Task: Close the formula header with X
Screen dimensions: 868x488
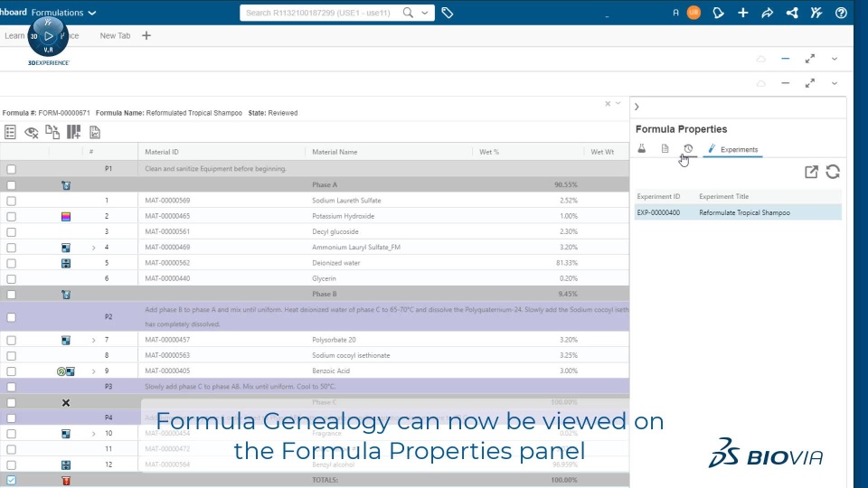Action: coord(608,103)
